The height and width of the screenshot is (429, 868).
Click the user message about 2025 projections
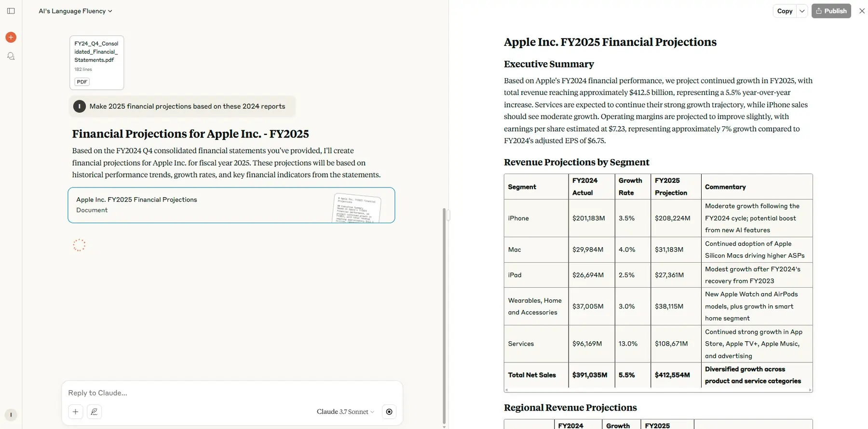tap(182, 106)
